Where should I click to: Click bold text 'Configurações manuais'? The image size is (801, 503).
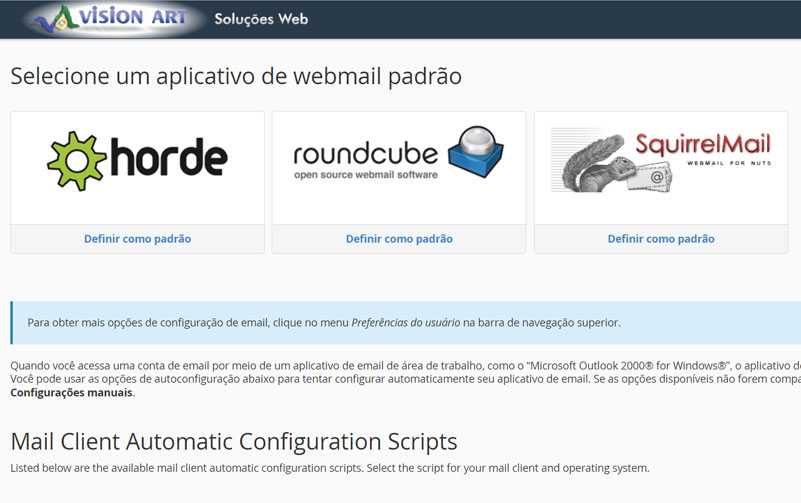(x=72, y=393)
